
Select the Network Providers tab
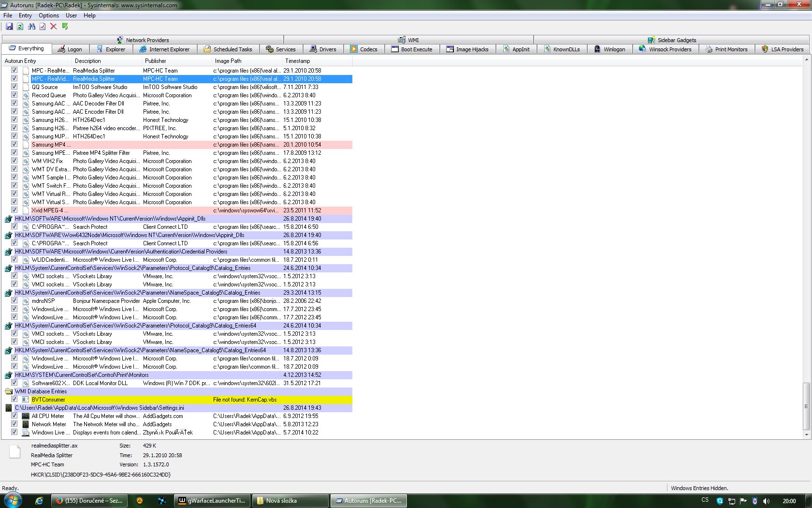[x=143, y=40]
